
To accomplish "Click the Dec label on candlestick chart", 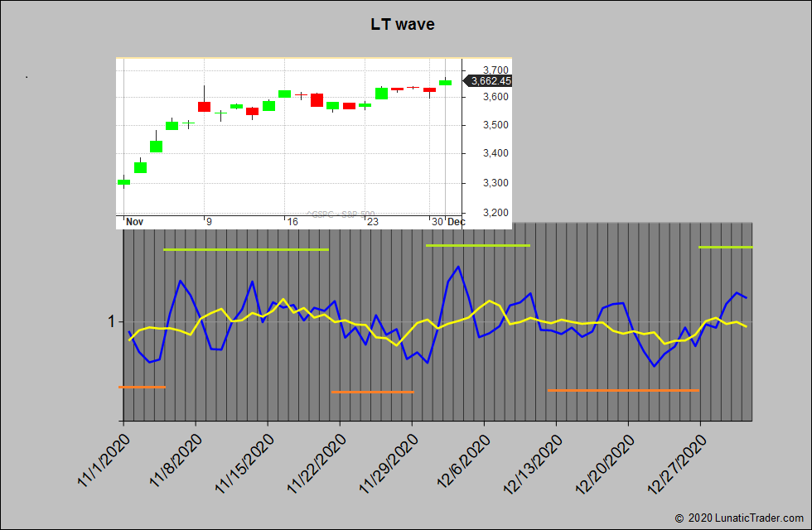I will (455, 222).
